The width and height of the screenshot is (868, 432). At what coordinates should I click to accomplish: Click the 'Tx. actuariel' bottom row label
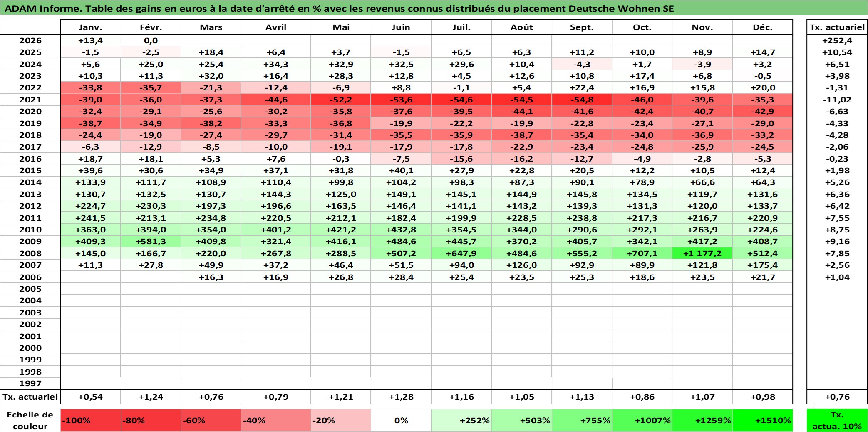(30, 397)
